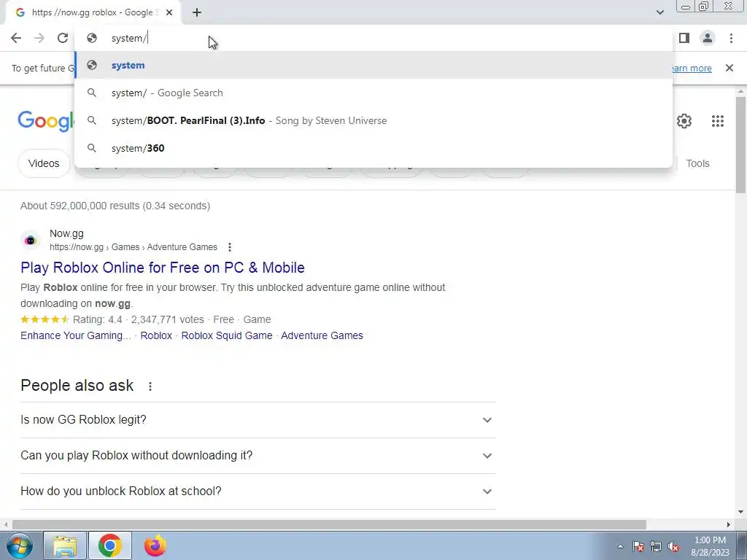This screenshot has height=560, width=747.
Task: Expand 'Can you play Roblox without downloading it?'
Action: 258,455
